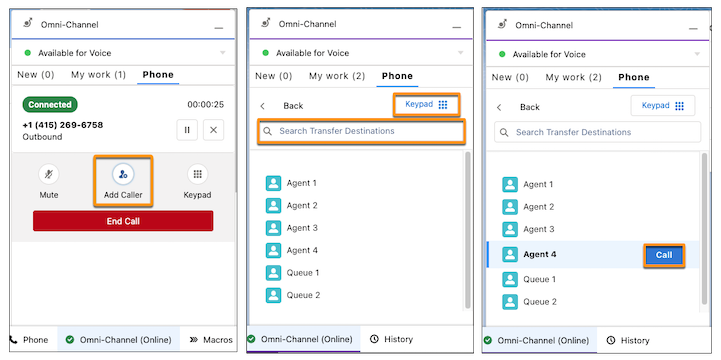Viewport: 721px width, 360px height.
Task: Open the My work (2) tab in the middle panel
Action: [337, 76]
